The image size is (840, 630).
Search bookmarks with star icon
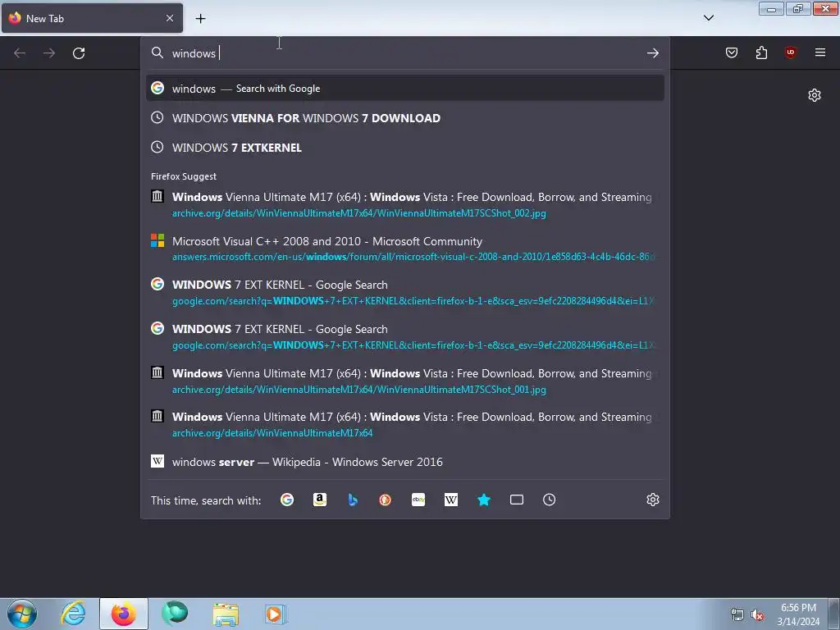tap(484, 500)
